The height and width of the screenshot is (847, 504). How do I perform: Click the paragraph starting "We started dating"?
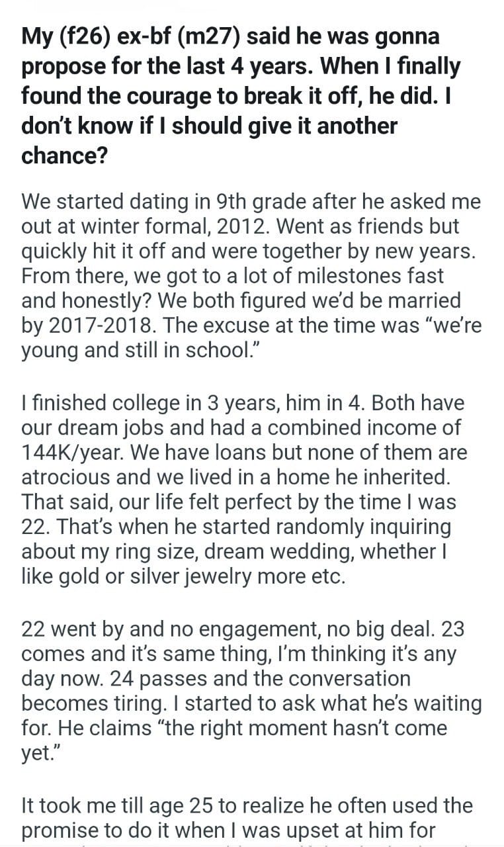[x=251, y=275]
